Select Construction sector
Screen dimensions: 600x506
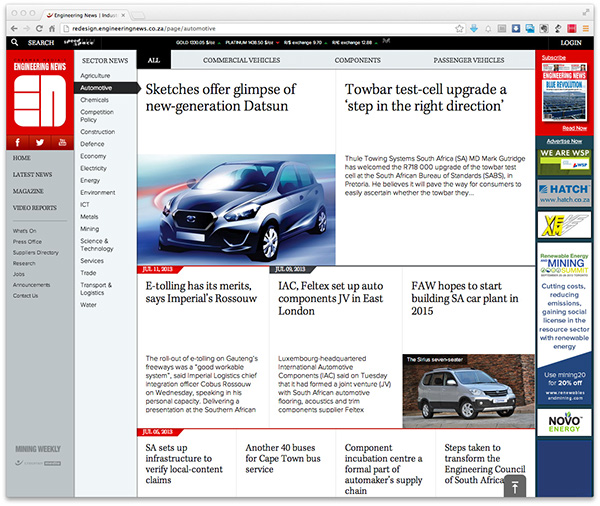point(98,132)
